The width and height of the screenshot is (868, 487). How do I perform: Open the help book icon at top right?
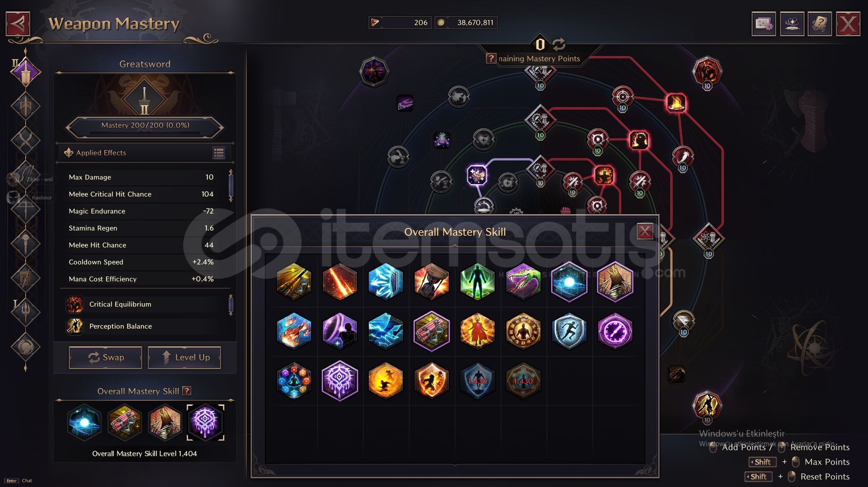tap(819, 24)
